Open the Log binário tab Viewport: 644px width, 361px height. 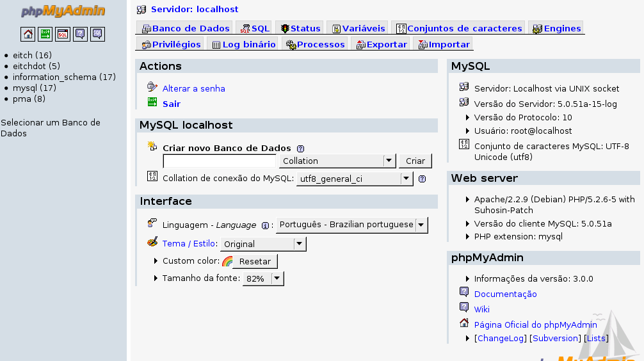243,44
